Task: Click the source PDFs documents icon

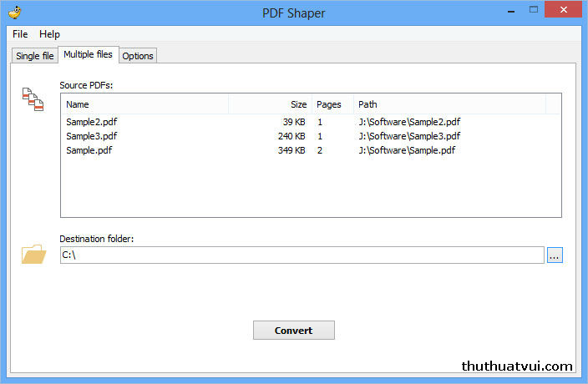Action: [33, 99]
